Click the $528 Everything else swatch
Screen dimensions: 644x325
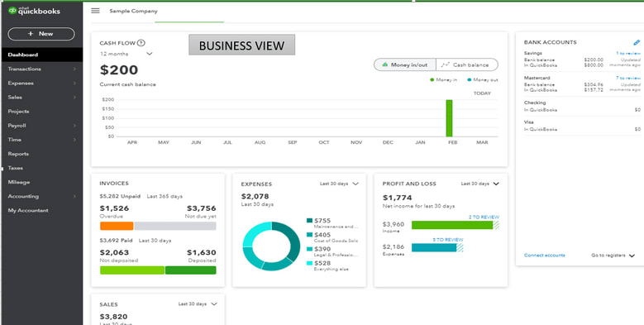pos(309,263)
